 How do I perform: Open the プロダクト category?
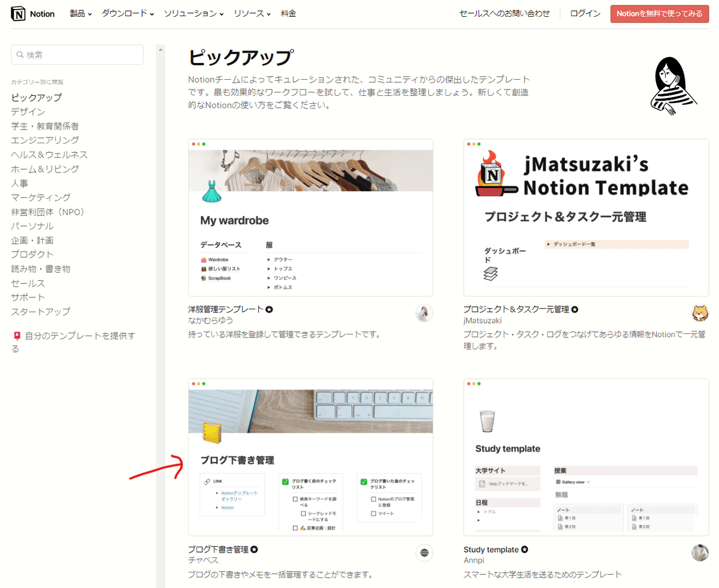tap(32, 254)
